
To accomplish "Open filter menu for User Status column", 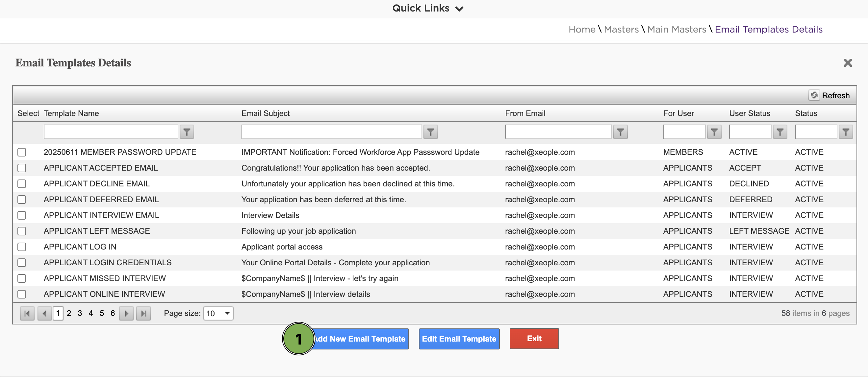I will click(x=780, y=132).
